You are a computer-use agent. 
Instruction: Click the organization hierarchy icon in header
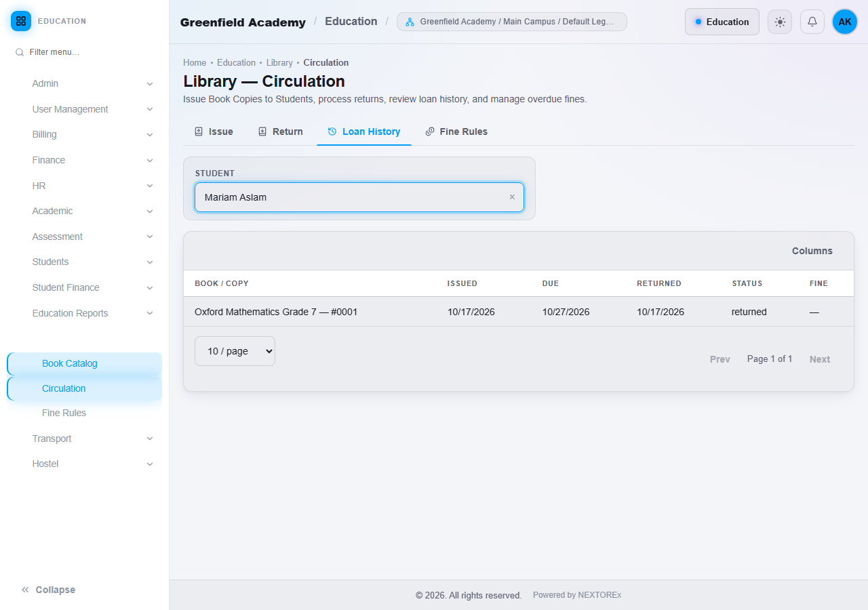coord(410,22)
